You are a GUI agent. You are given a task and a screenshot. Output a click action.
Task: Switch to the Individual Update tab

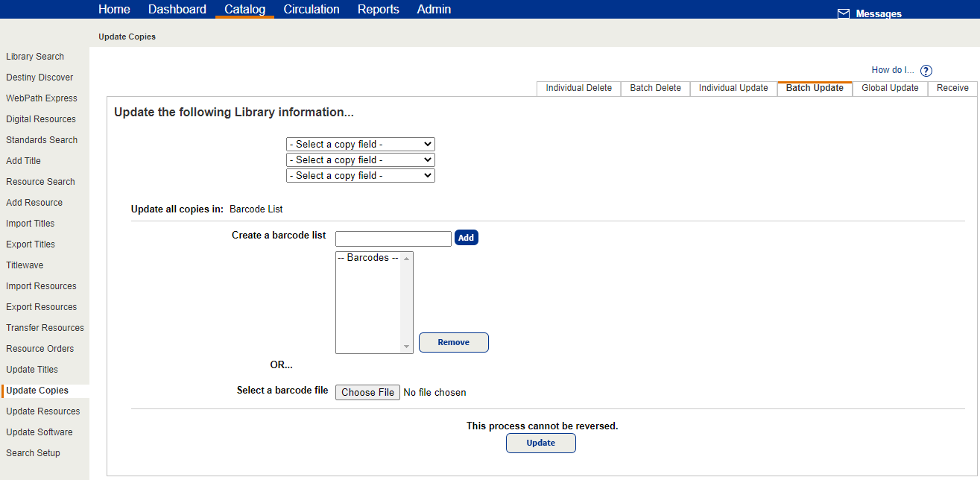(733, 89)
